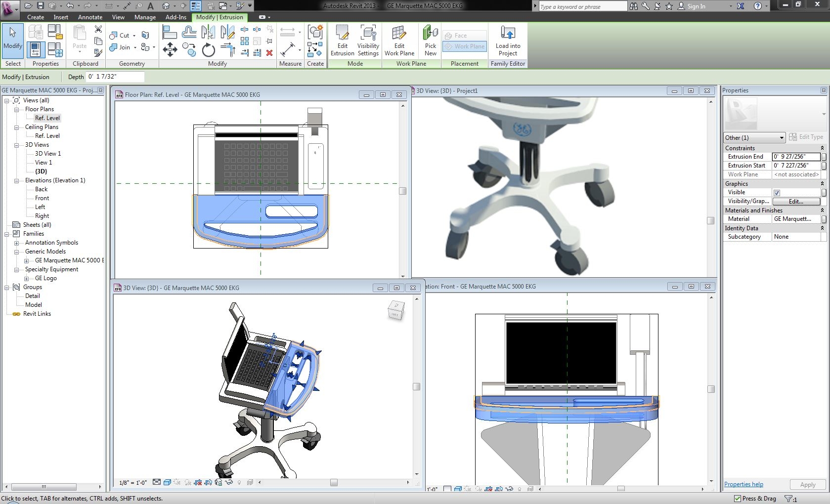830x504 pixels.
Task: Toggle the Press & Drag option
Action: pyautogui.click(x=738, y=499)
